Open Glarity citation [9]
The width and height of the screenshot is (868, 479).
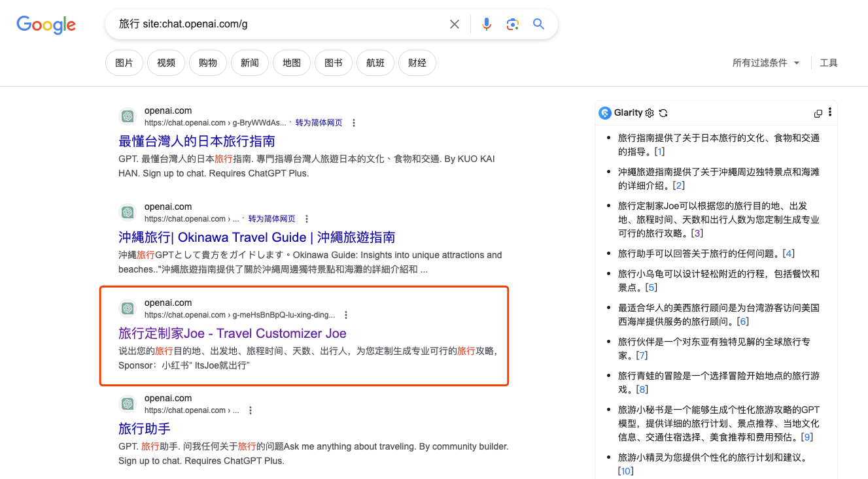[x=807, y=437]
